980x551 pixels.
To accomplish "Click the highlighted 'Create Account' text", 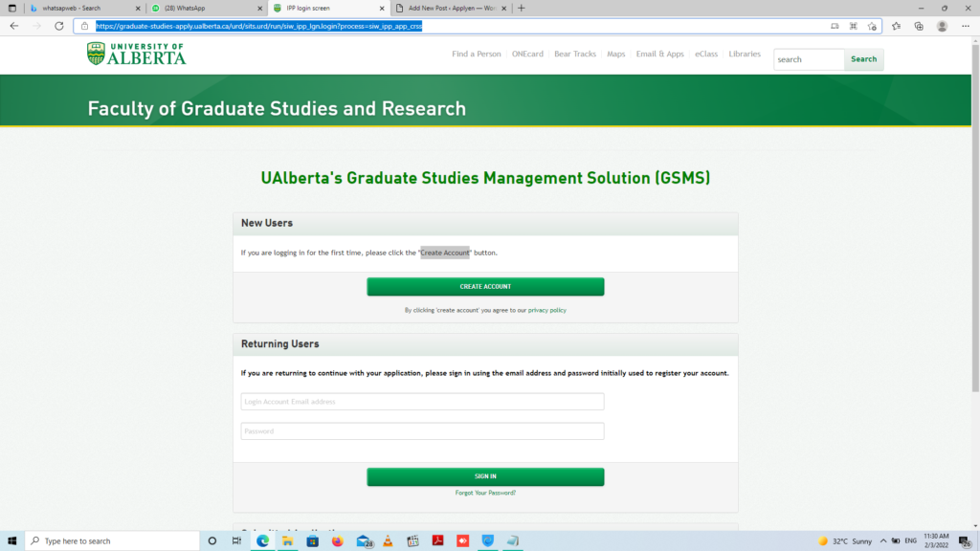I will click(444, 253).
